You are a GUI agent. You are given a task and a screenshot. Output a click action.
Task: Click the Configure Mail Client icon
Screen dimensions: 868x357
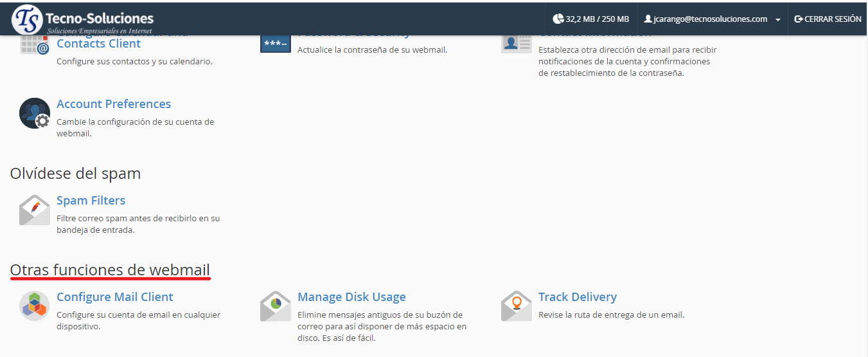(x=35, y=306)
